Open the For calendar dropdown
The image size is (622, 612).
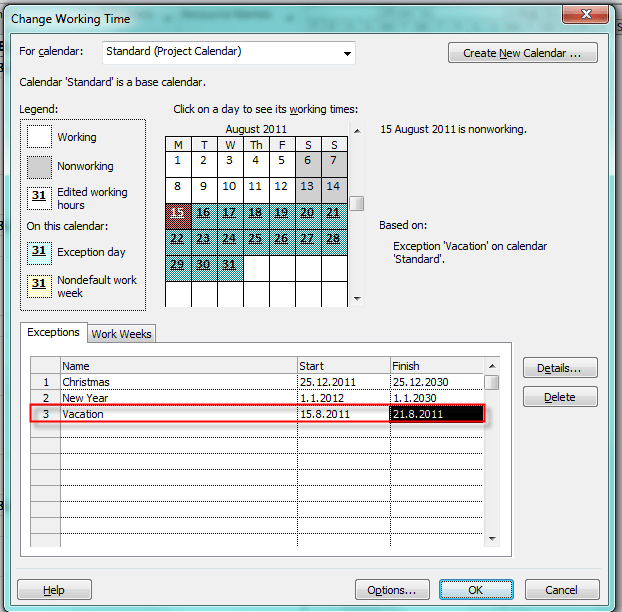point(347,53)
